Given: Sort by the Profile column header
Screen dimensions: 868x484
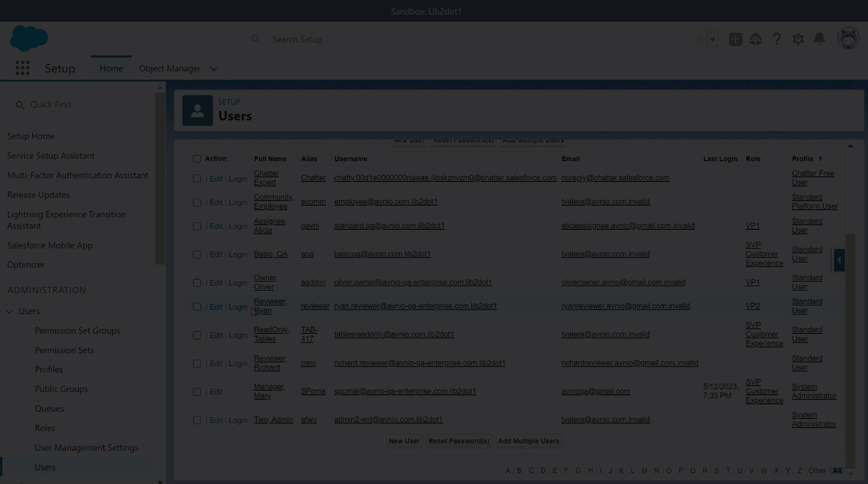Looking at the screenshot, I should pos(802,159).
